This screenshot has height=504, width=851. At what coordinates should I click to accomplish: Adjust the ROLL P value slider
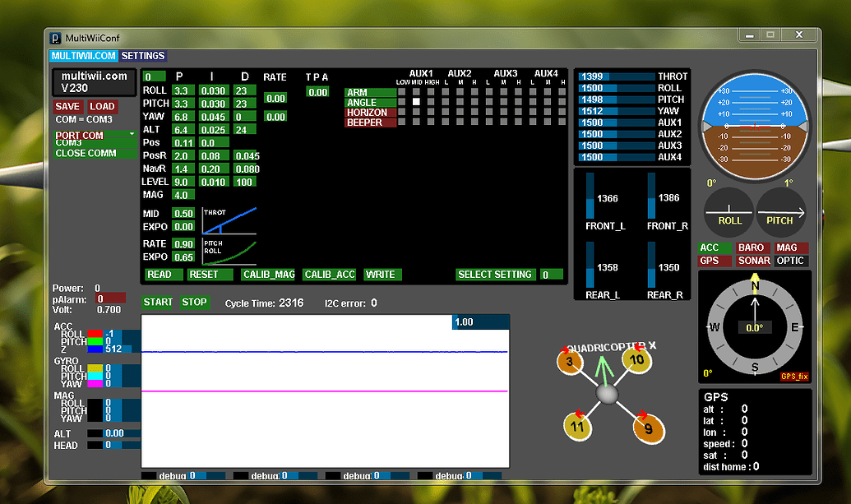point(183,90)
